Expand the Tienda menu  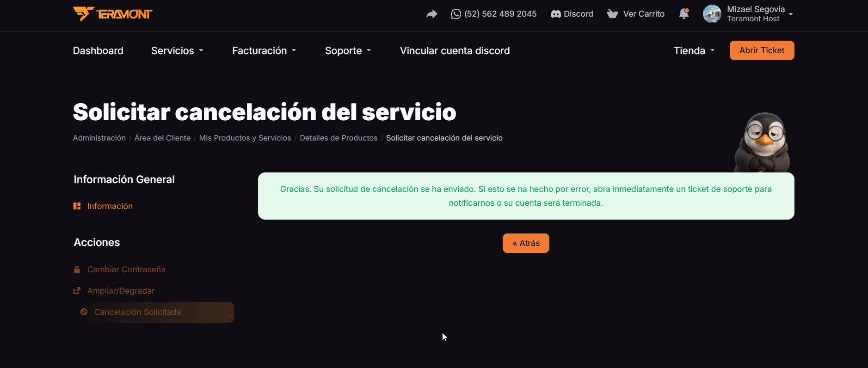click(695, 51)
